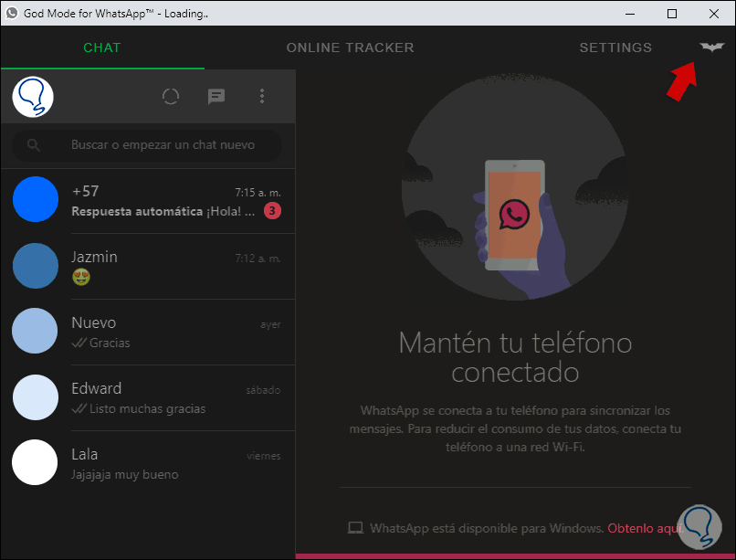Click the 7:15 a. m. timestamp

[258, 193]
